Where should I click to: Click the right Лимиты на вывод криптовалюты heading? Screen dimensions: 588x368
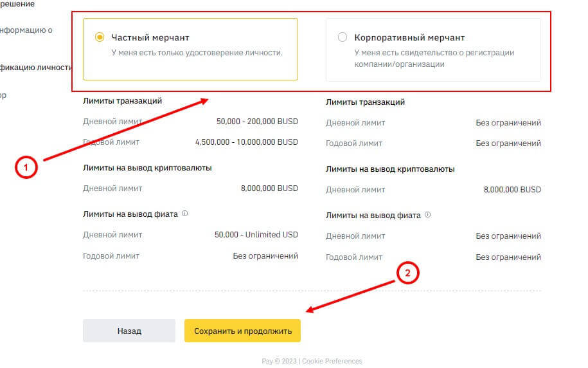(x=390, y=169)
